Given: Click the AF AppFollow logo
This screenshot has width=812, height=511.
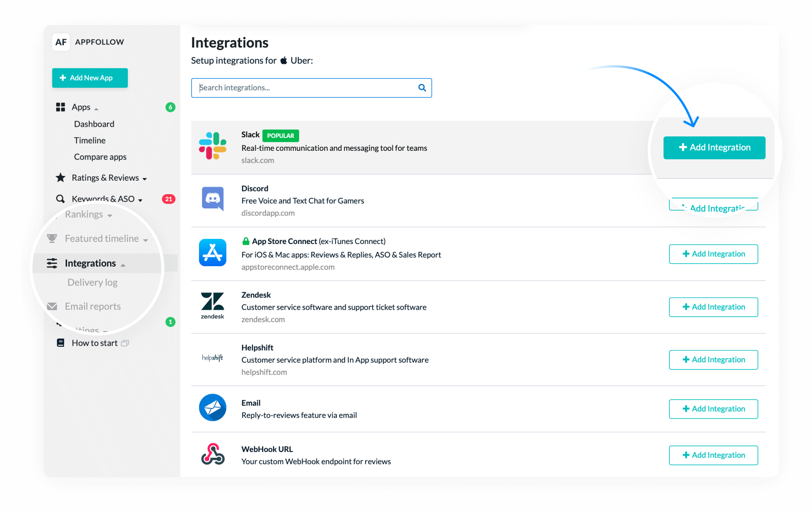Looking at the screenshot, I should [x=61, y=42].
